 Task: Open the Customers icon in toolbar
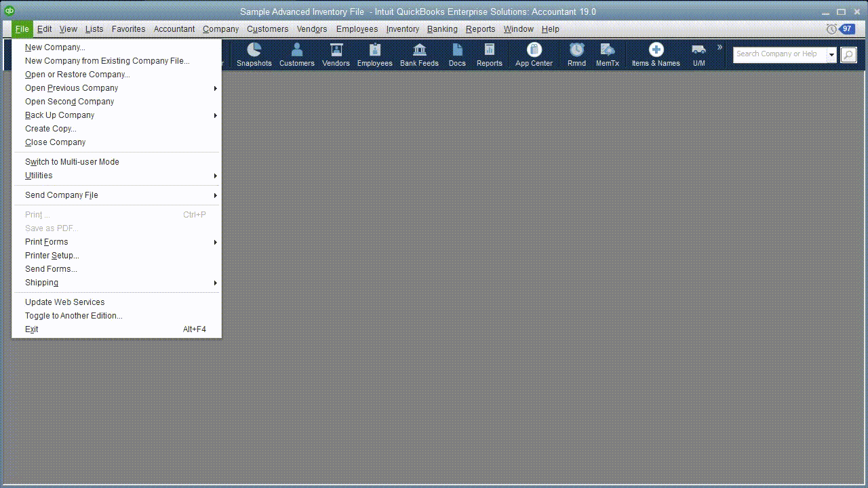point(296,54)
